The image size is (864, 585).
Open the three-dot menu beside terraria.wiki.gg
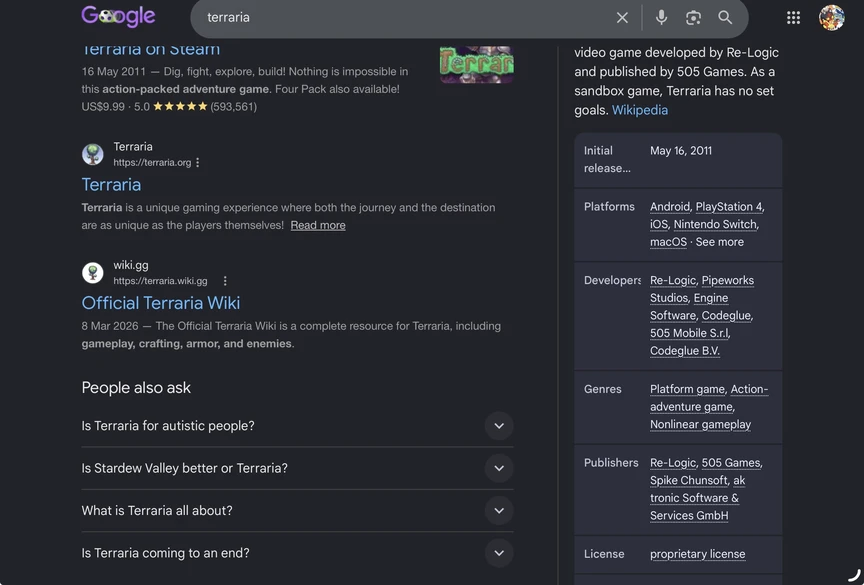pyautogui.click(x=225, y=281)
